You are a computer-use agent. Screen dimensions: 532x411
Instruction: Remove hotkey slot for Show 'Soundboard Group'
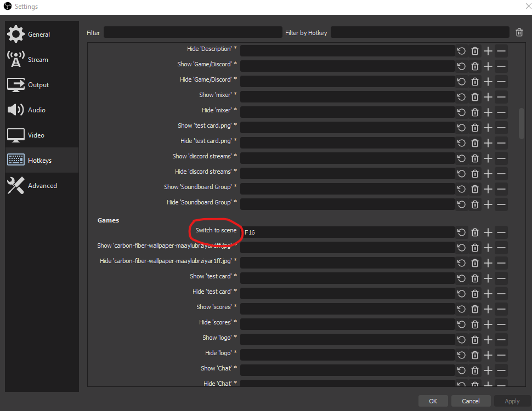click(501, 189)
